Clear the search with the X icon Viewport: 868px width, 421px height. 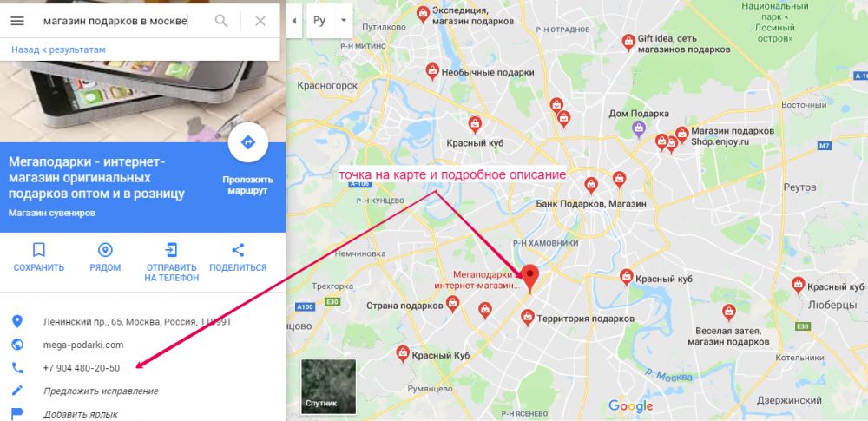(260, 21)
